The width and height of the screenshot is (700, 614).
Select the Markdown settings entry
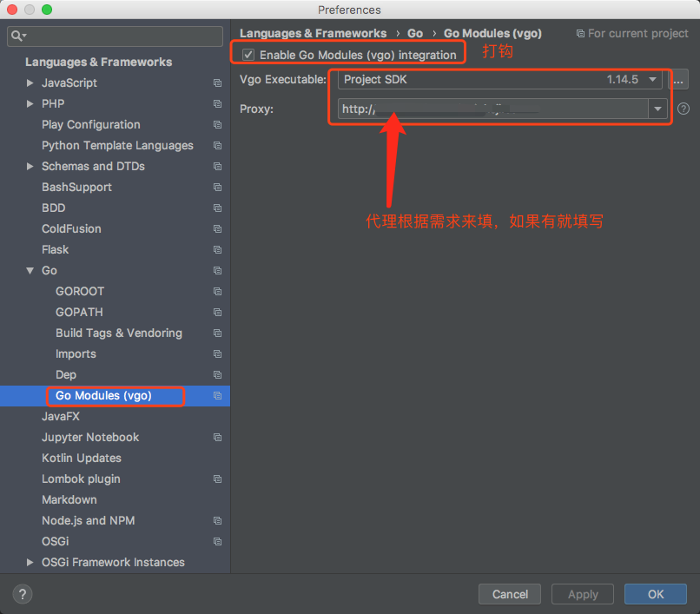point(69,499)
